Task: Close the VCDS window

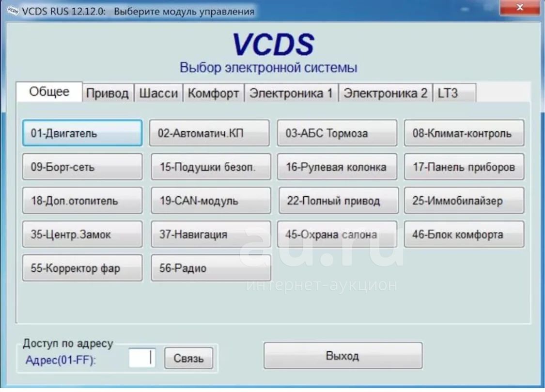Action: point(519,7)
